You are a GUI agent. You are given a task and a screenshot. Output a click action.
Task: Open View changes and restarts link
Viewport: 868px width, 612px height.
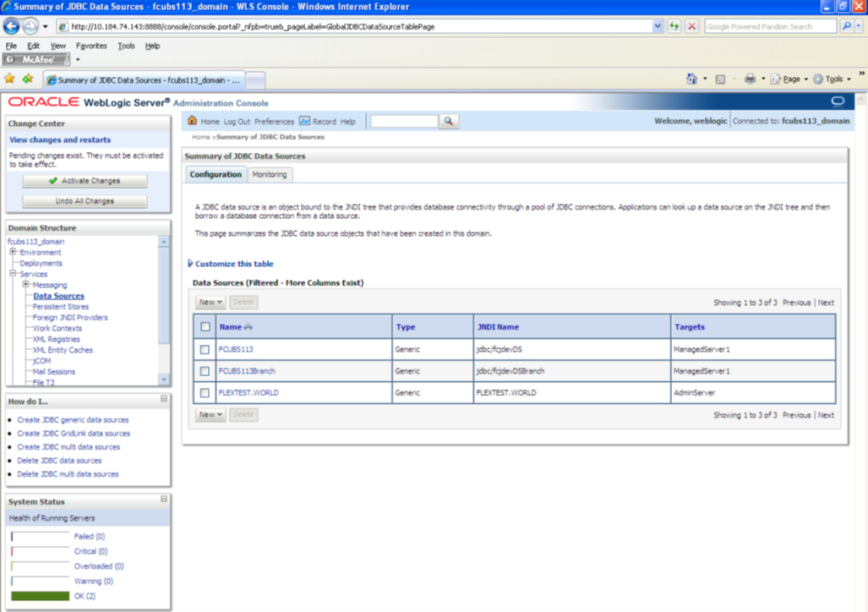[x=60, y=139]
